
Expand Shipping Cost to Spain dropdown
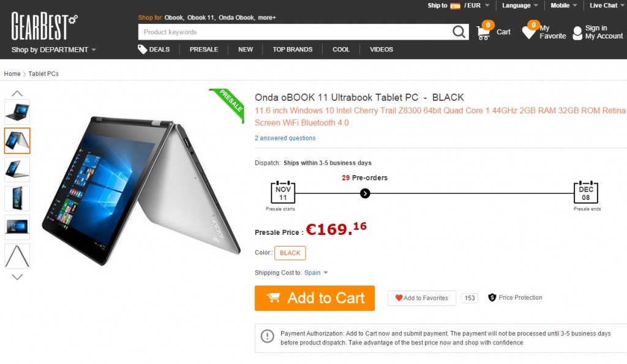[x=316, y=273]
